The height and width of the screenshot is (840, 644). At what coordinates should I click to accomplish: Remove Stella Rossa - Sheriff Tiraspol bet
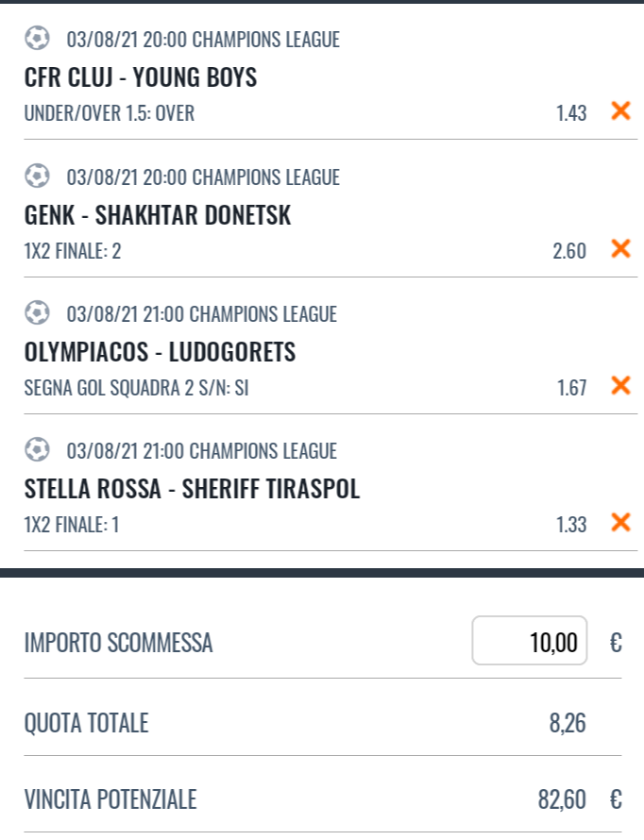620,522
